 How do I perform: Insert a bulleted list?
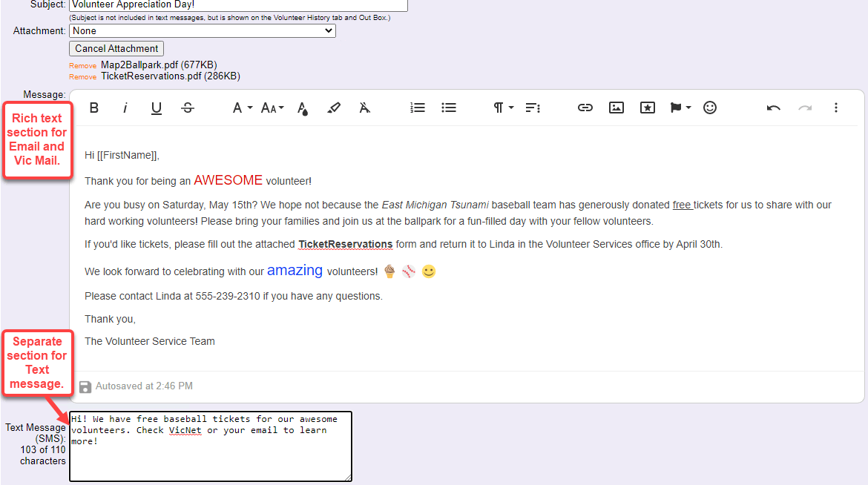(x=448, y=108)
